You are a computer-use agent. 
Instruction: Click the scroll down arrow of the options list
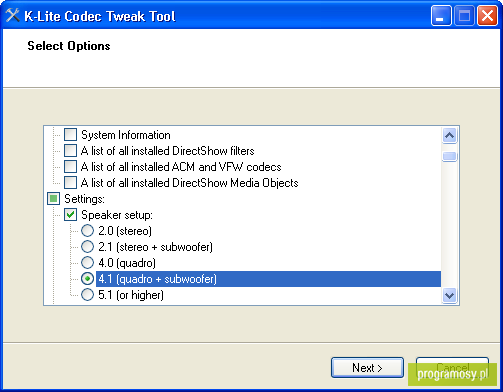pyautogui.click(x=449, y=295)
